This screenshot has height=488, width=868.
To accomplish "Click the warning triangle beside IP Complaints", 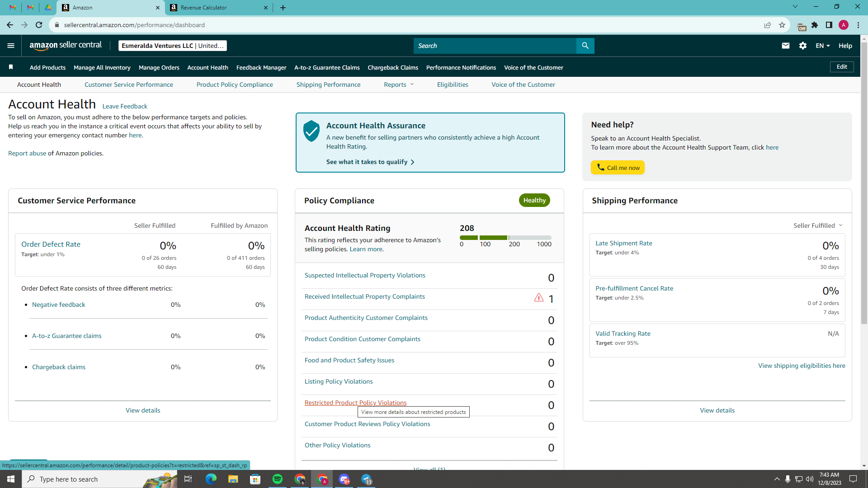I will tap(538, 298).
